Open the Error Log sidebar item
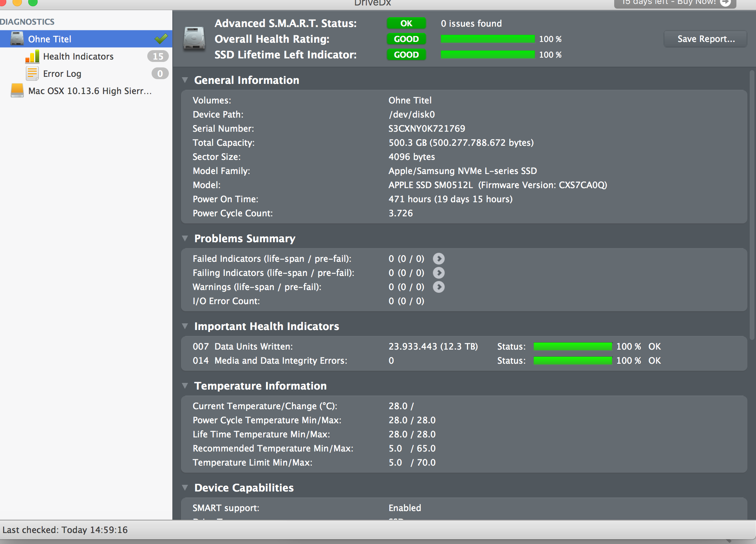The image size is (756, 544). pyautogui.click(x=62, y=74)
